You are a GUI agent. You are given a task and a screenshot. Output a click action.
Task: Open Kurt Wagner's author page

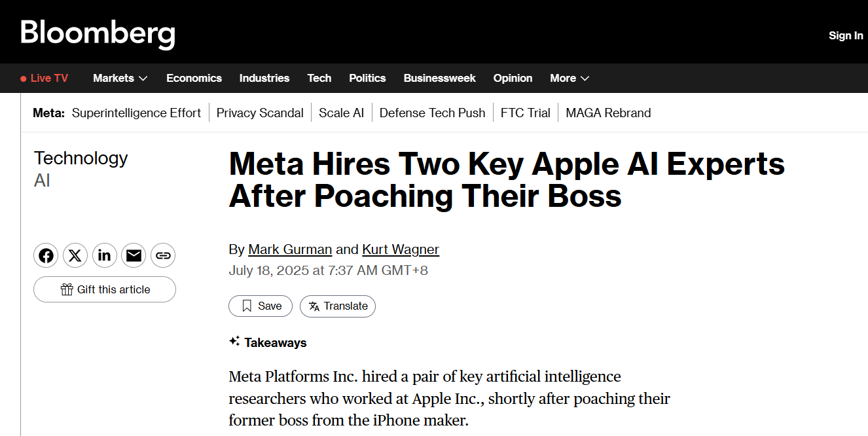[x=401, y=249]
